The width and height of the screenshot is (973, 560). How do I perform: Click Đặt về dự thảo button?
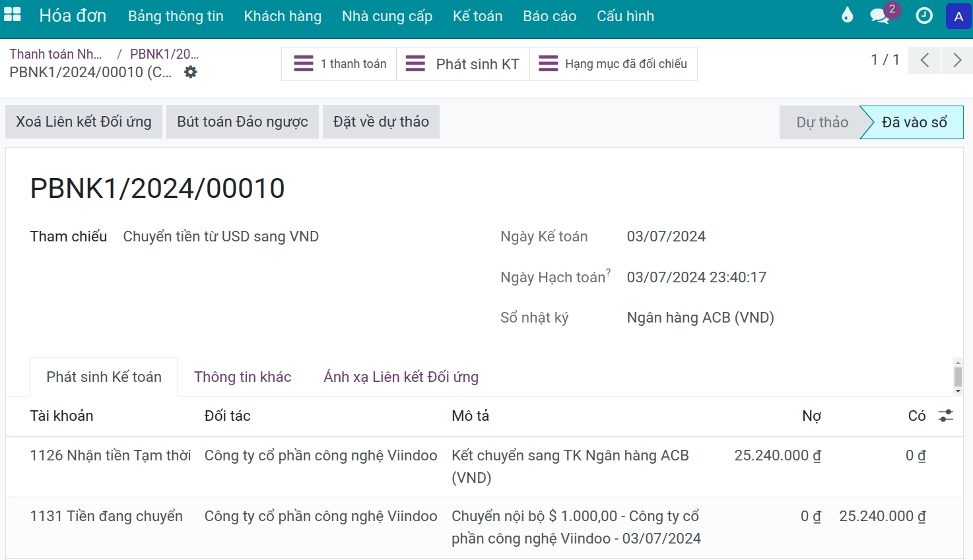coord(381,121)
